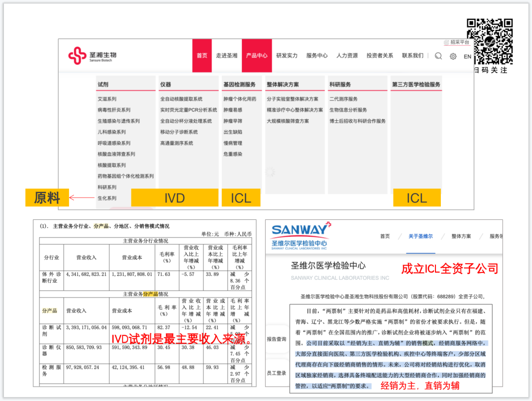The image size is (532, 401).
Task: Click the 招采平台 link
Action: coord(459,43)
